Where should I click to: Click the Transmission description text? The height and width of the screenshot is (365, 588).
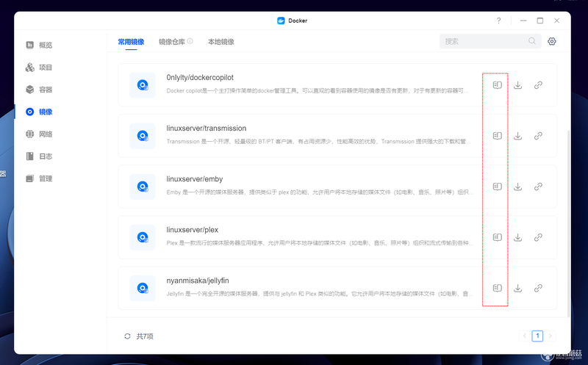pos(318,141)
